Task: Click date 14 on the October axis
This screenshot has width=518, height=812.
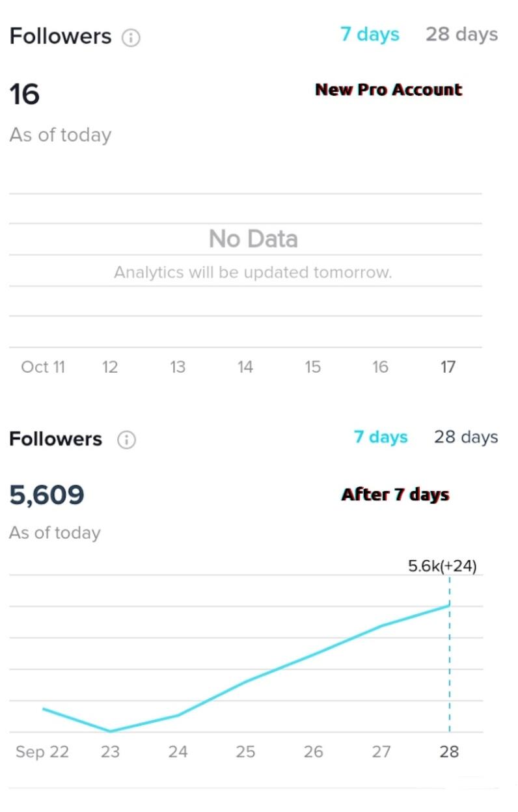Action: 245,367
